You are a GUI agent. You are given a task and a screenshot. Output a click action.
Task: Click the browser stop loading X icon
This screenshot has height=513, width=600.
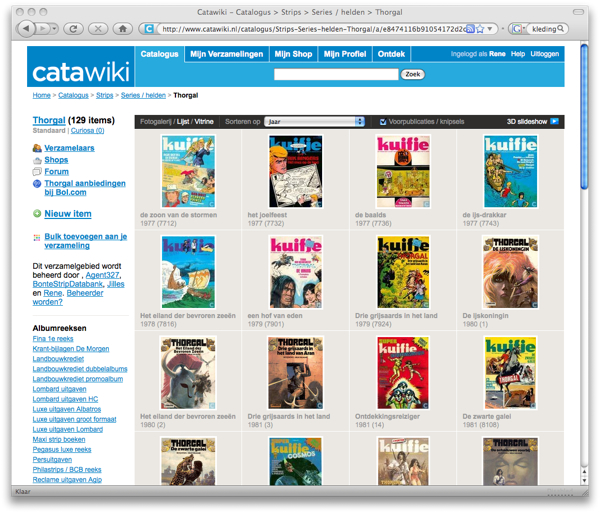tap(98, 29)
